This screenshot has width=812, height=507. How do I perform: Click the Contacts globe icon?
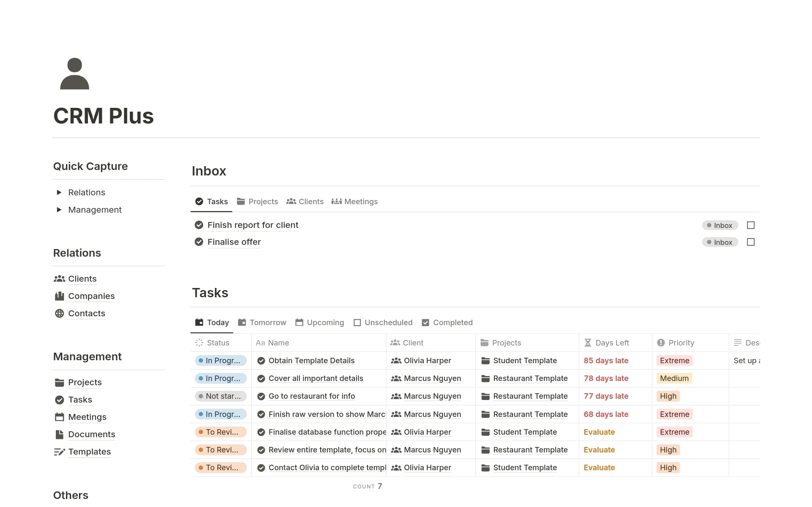point(60,313)
